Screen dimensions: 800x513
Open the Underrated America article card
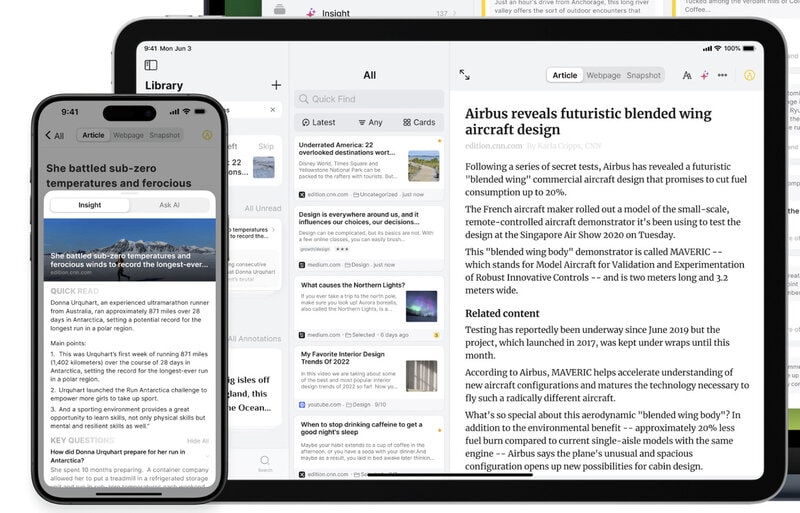point(369,169)
